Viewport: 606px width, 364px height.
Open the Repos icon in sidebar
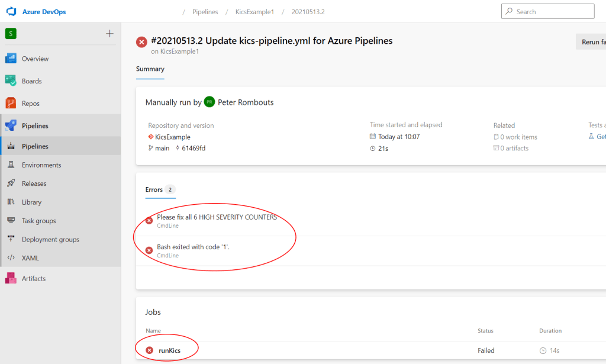coord(11,103)
